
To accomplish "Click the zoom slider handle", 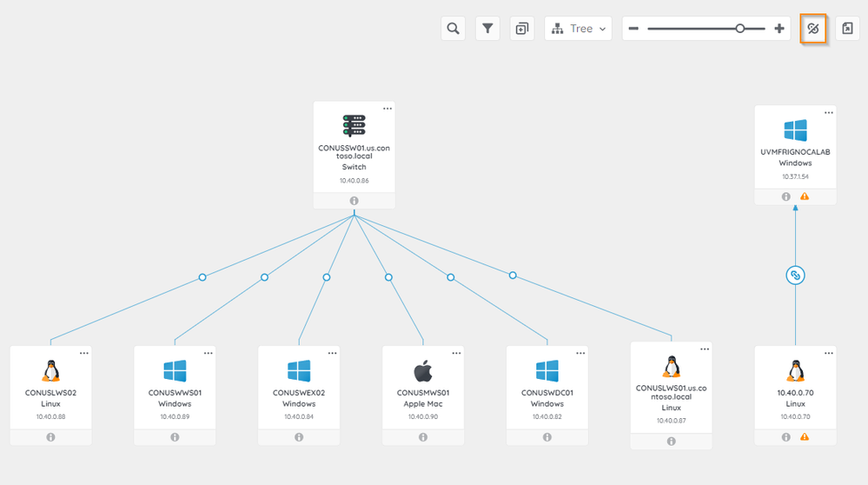I will point(740,29).
